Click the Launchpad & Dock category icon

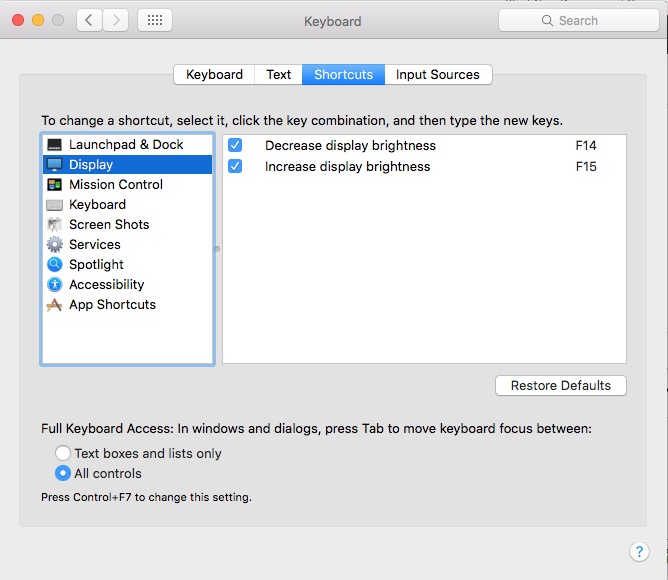[55, 145]
